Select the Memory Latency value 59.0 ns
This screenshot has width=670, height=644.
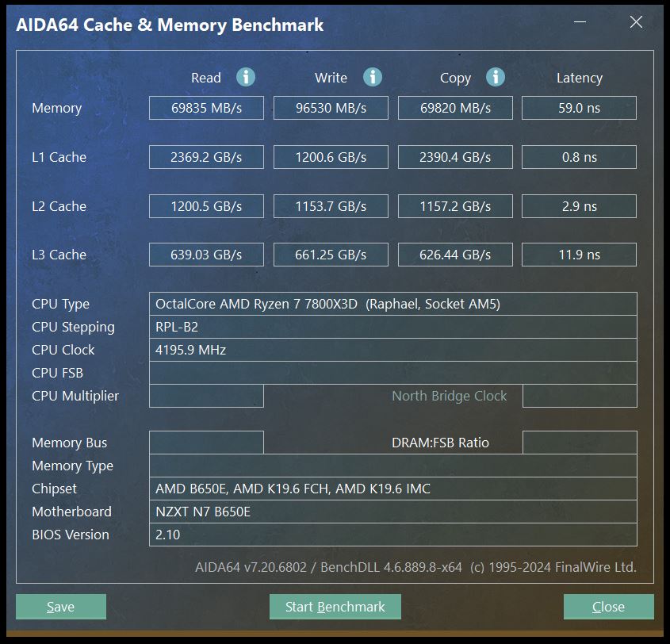579,108
